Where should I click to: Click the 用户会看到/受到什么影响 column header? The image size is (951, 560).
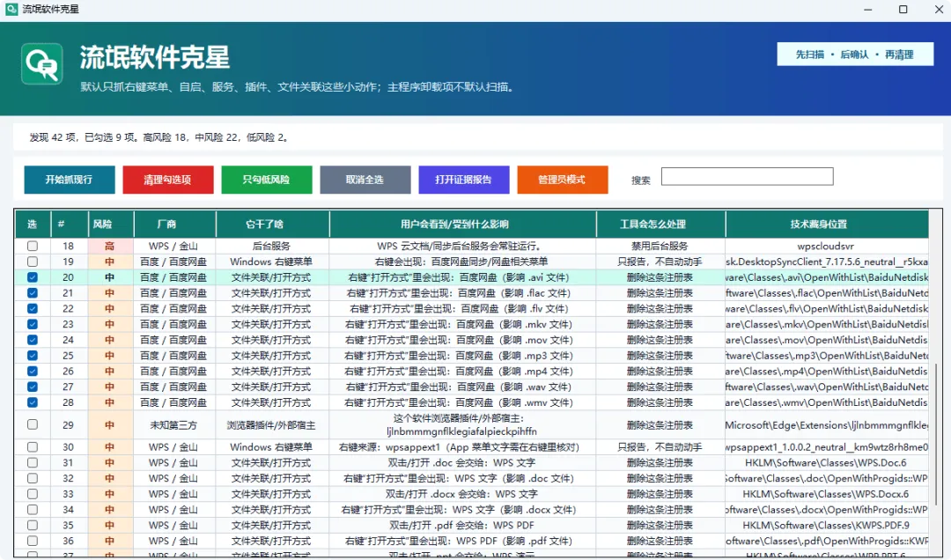(463, 225)
